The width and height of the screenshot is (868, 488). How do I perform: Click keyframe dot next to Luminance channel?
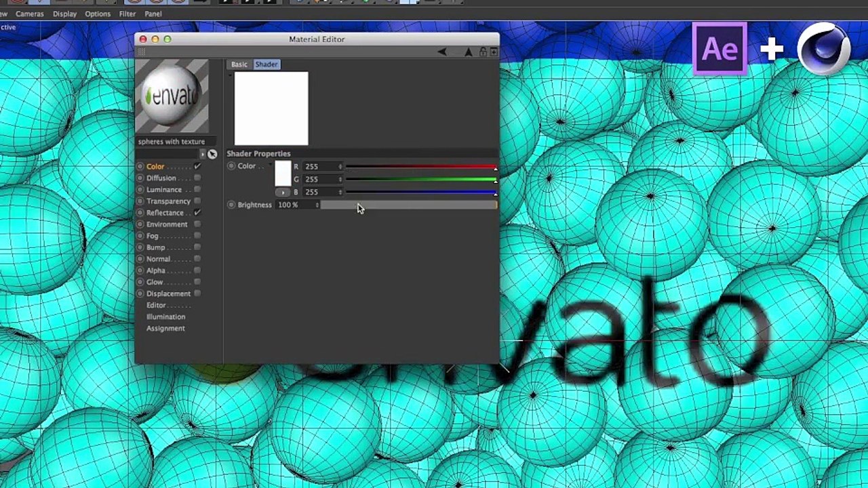[x=140, y=190]
